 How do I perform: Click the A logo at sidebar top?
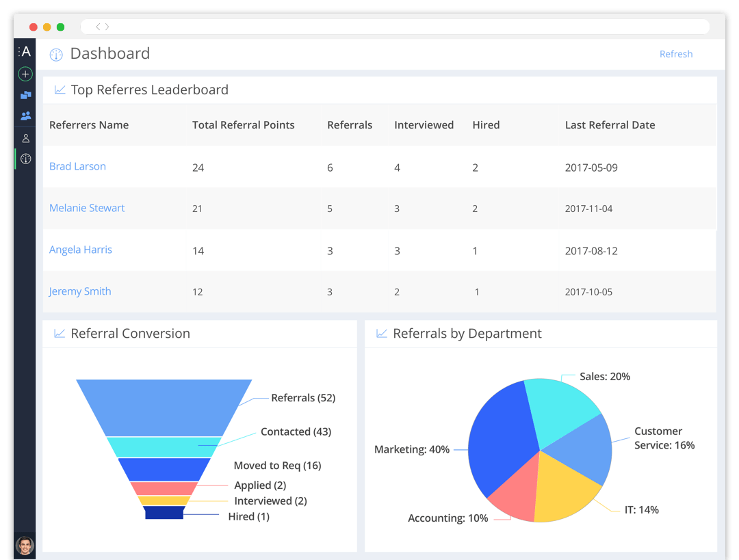click(25, 52)
